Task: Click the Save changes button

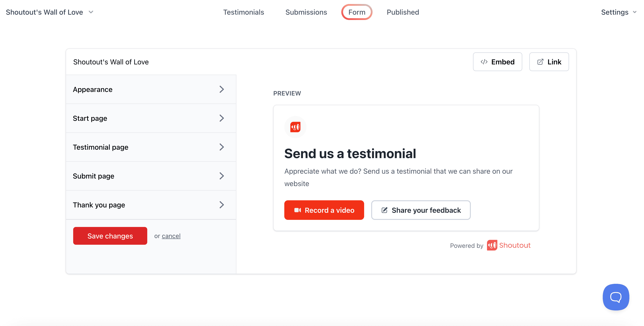Action: tap(110, 236)
